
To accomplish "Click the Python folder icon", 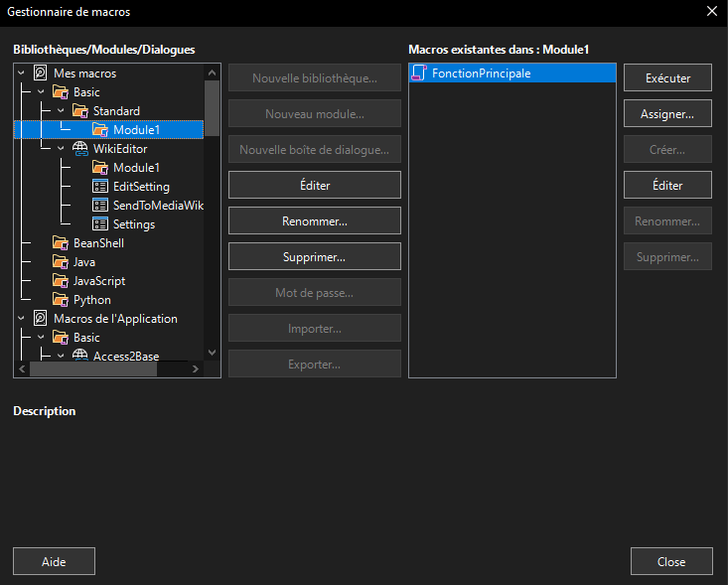I will pos(60,300).
